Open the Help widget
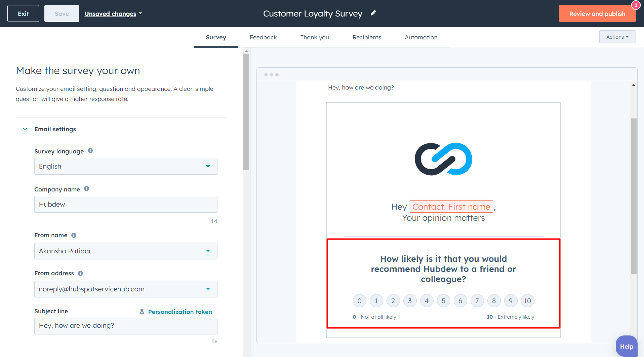This screenshot has width=644, height=357. pos(627,346)
